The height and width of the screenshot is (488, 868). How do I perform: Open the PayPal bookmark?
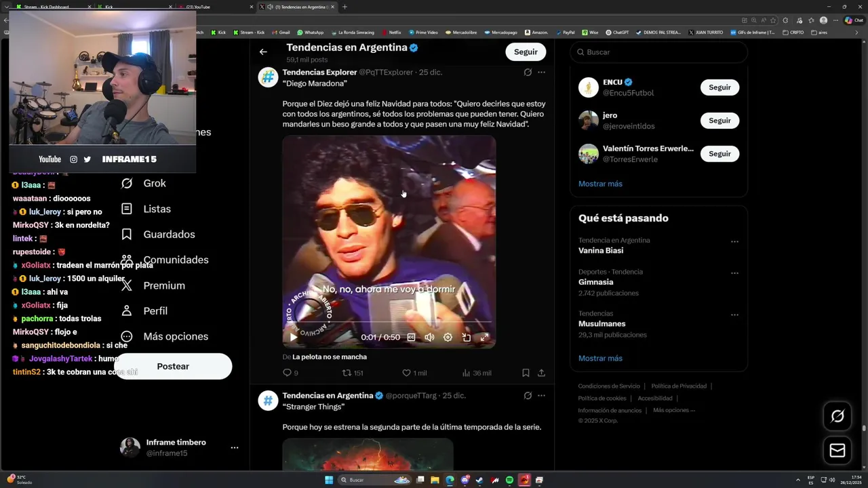(x=565, y=32)
